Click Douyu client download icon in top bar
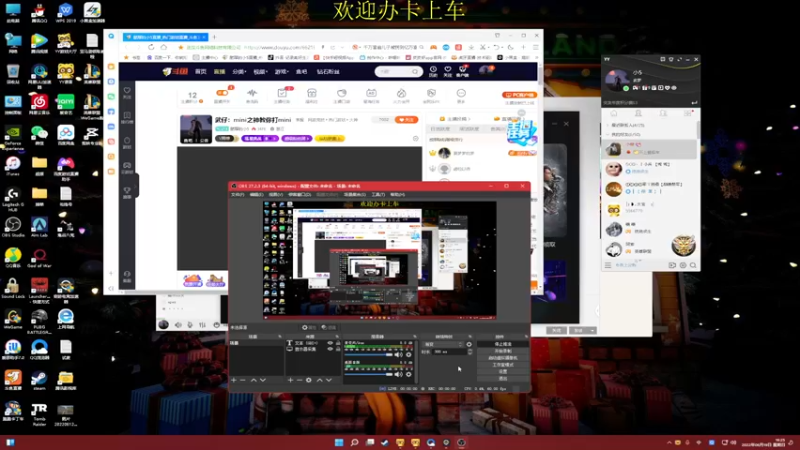This screenshot has width=800, height=450. point(463,71)
